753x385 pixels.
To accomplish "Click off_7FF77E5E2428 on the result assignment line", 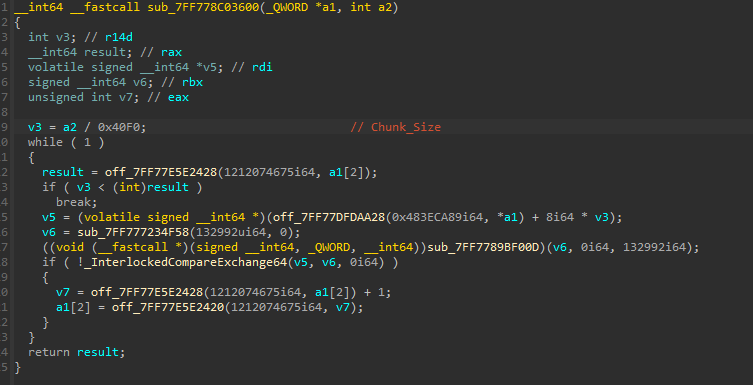I will (x=161, y=172).
